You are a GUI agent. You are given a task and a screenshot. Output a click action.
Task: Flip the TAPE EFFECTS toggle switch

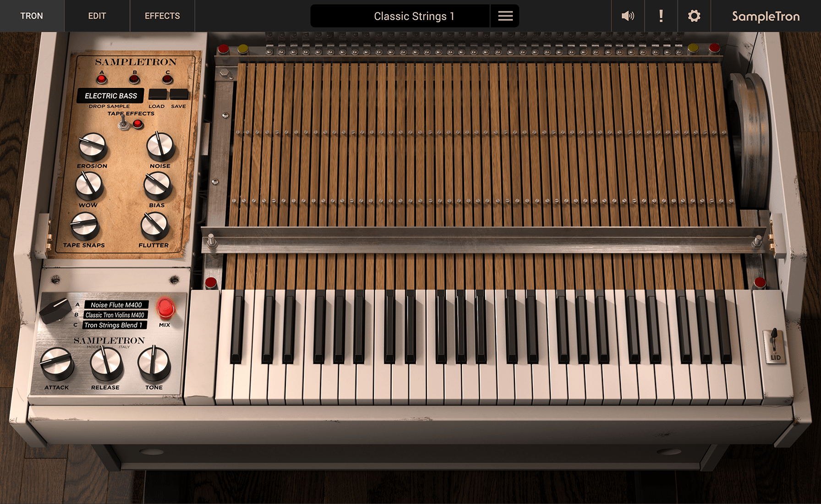(x=124, y=122)
